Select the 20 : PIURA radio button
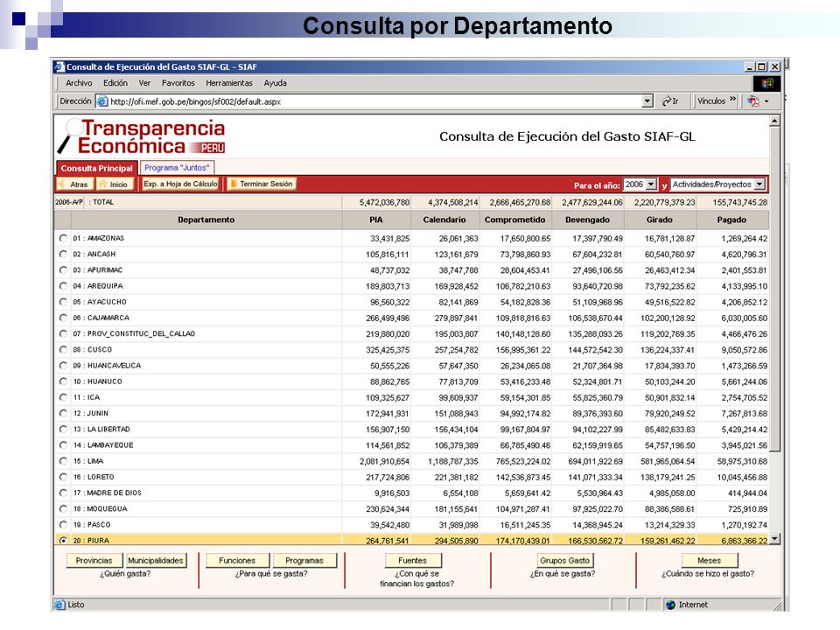This screenshot has width=840, height=630. click(x=63, y=540)
